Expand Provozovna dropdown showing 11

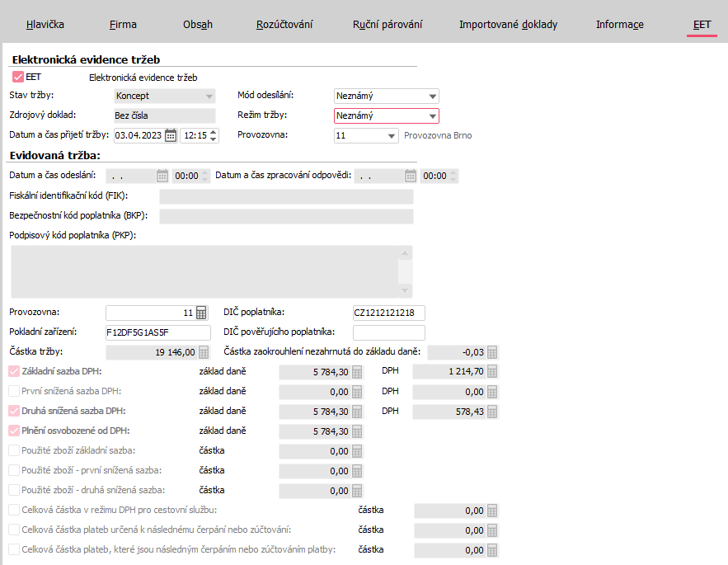[391, 136]
